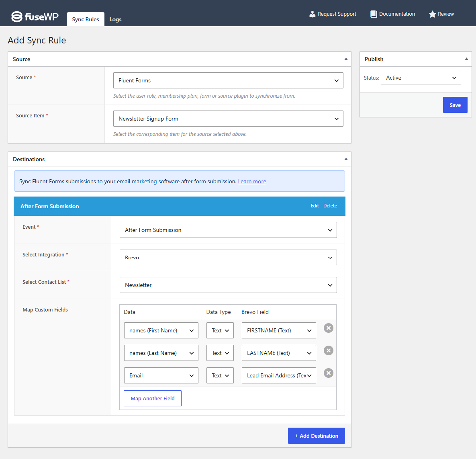The height and width of the screenshot is (459, 476).
Task: Click the Brevo Field column header
Action: (255, 312)
